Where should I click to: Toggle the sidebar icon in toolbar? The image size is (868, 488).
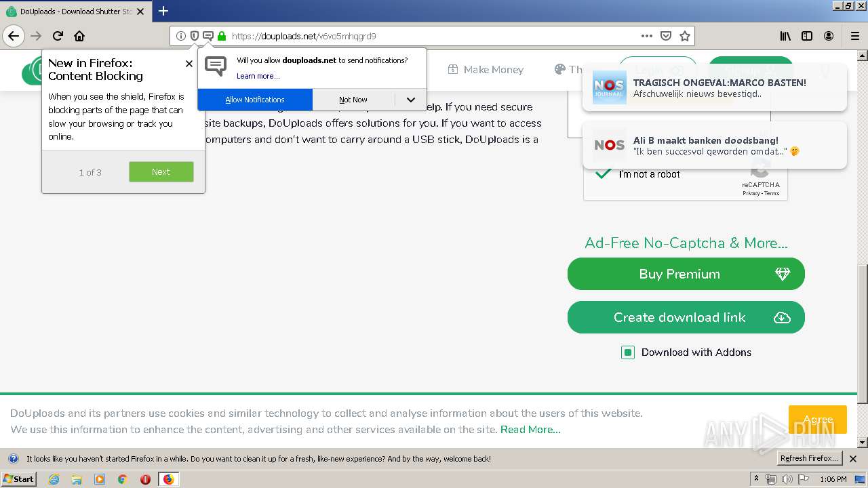[x=807, y=36]
